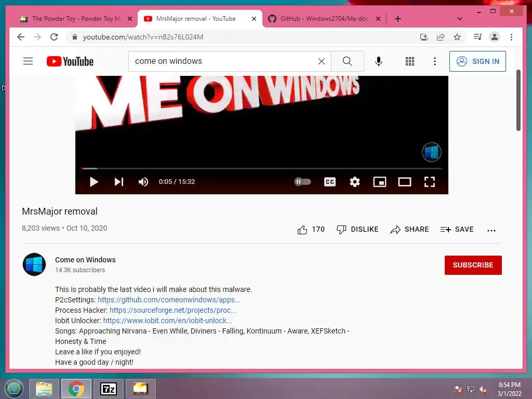Open the P2cSettings GitHub link
The height and width of the screenshot is (399, 532).
pos(169,300)
